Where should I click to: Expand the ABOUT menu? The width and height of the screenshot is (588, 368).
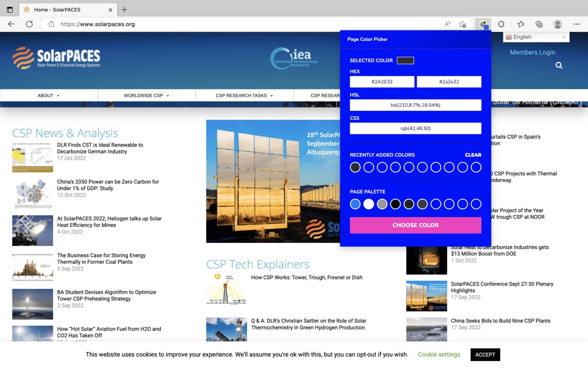49,95
